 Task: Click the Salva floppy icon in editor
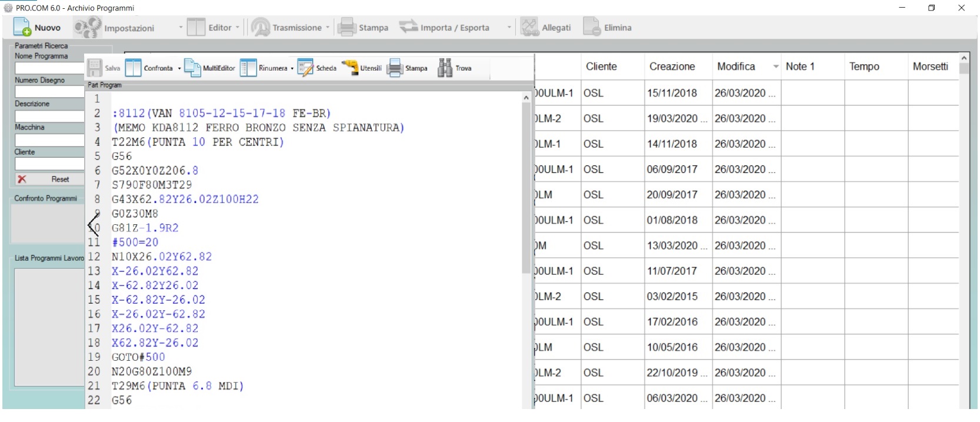click(x=95, y=68)
